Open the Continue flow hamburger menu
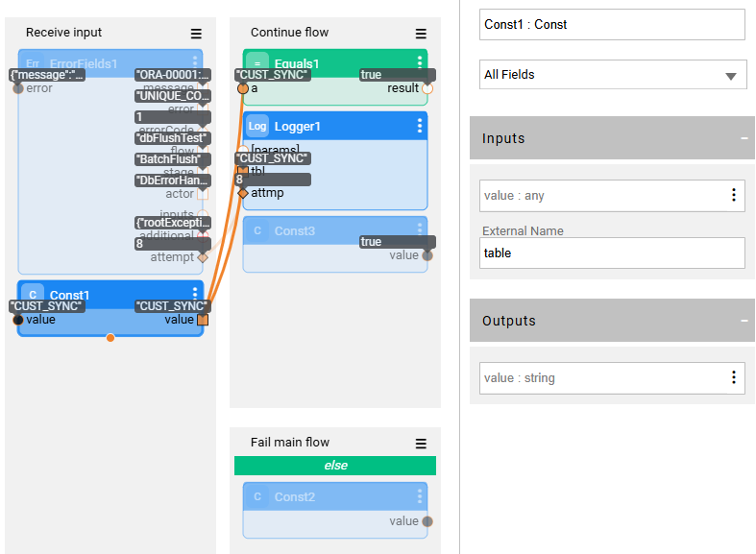Viewport: 756px width, 554px height. click(421, 34)
